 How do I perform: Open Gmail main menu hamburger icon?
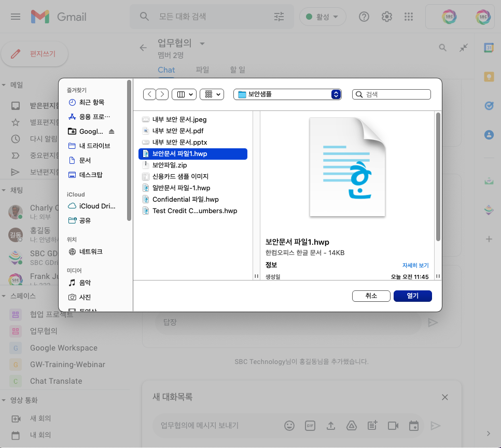click(16, 16)
